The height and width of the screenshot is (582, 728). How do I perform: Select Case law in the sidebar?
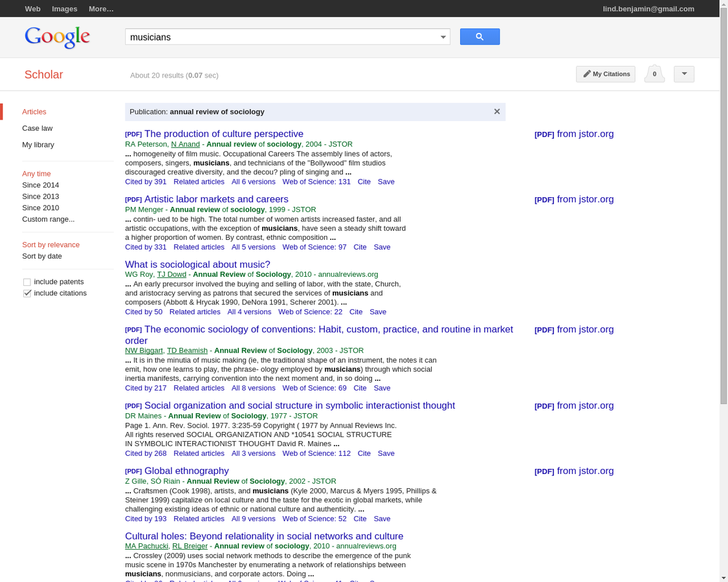tap(37, 128)
